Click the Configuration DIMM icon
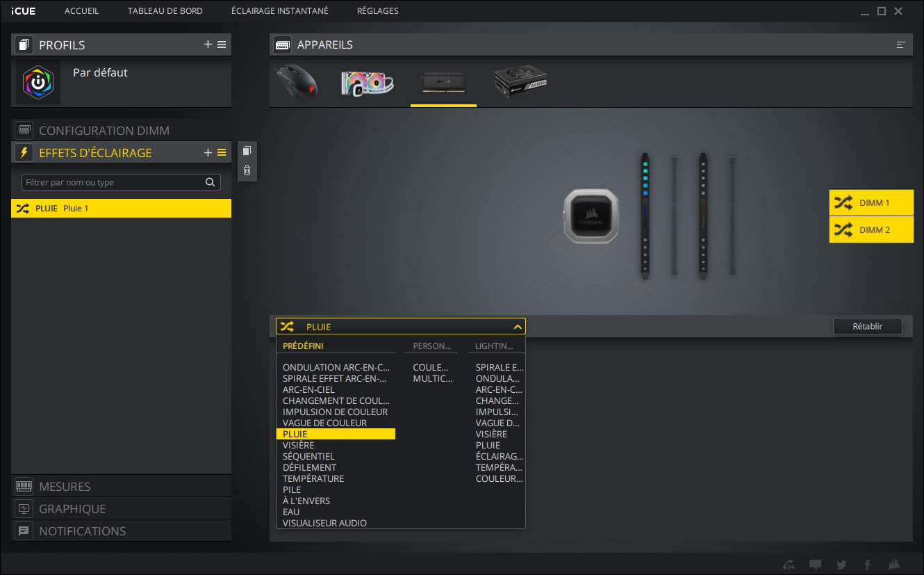The height and width of the screenshot is (575, 924). point(24,131)
